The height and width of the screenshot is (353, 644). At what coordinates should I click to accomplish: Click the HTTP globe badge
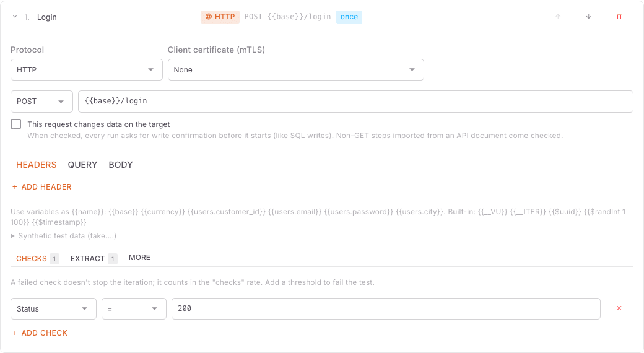point(220,17)
